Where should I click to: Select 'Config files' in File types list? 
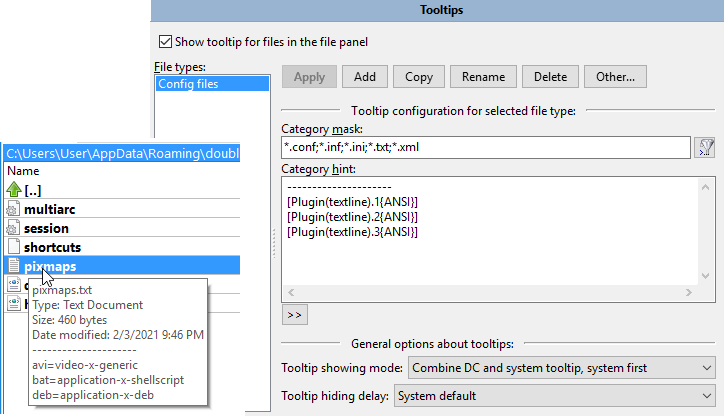coord(188,85)
